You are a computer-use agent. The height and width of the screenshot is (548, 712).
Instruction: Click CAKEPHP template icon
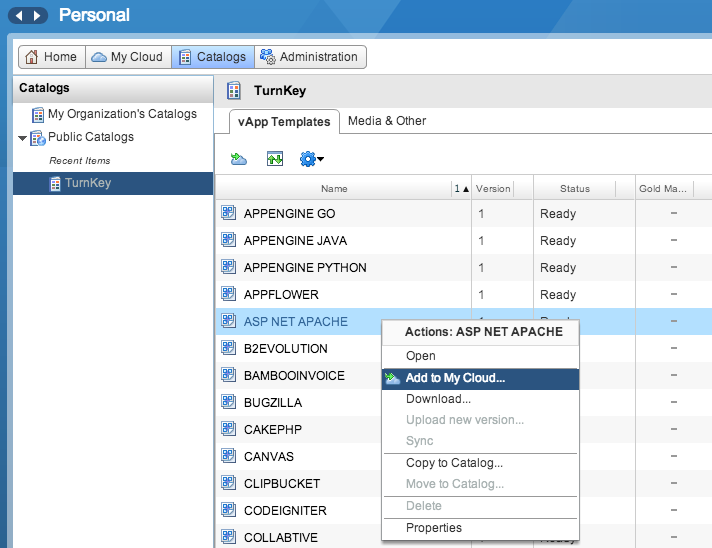(228, 428)
